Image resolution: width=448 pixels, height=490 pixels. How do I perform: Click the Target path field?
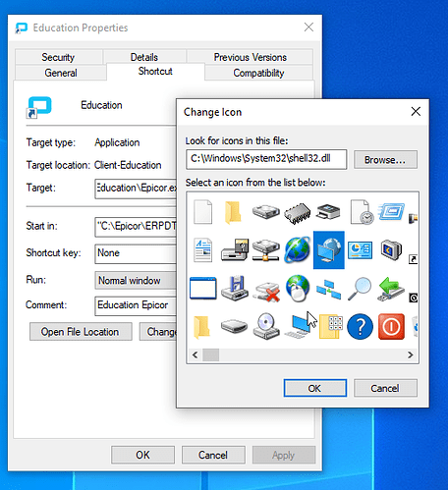click(136, 189)
